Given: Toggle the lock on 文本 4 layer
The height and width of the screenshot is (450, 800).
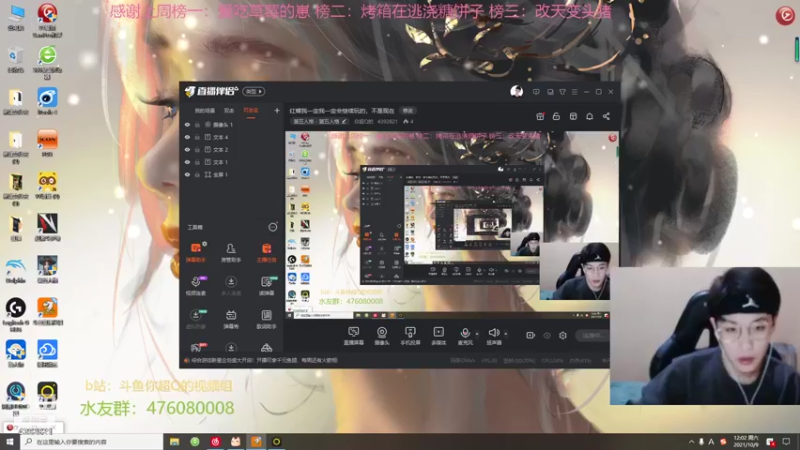Looking at the screenshot, I should pyautogui.click(x=197, y=137).
